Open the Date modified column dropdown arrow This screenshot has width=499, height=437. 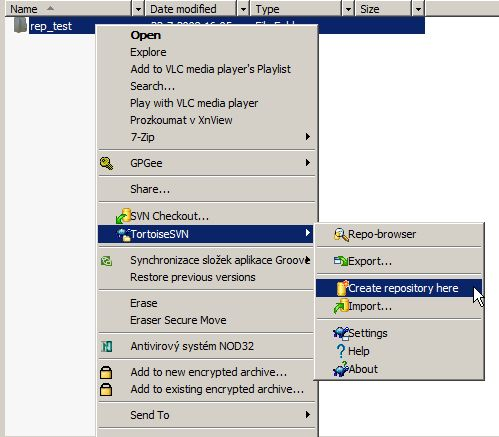(x=243, y=9)
